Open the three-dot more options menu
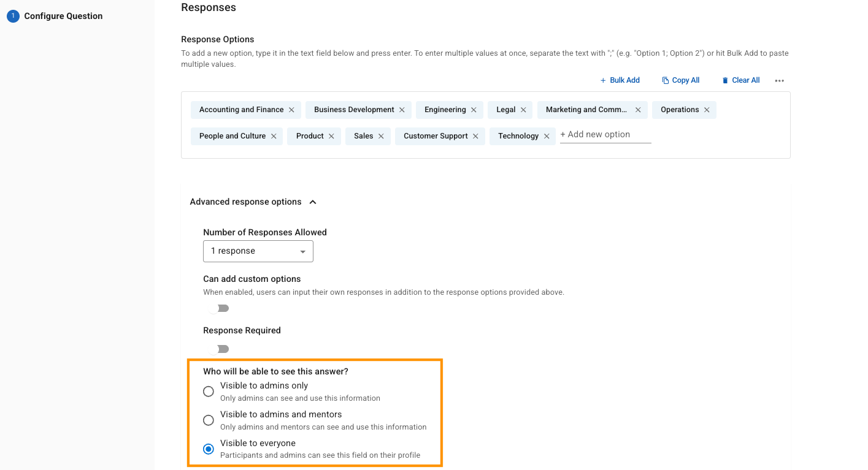868x470 pixels. (x=780, y=81)
